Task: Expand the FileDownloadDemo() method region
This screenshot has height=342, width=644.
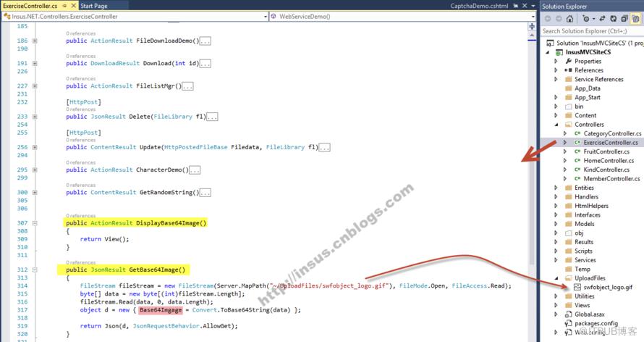Action: tap(35, 41)
